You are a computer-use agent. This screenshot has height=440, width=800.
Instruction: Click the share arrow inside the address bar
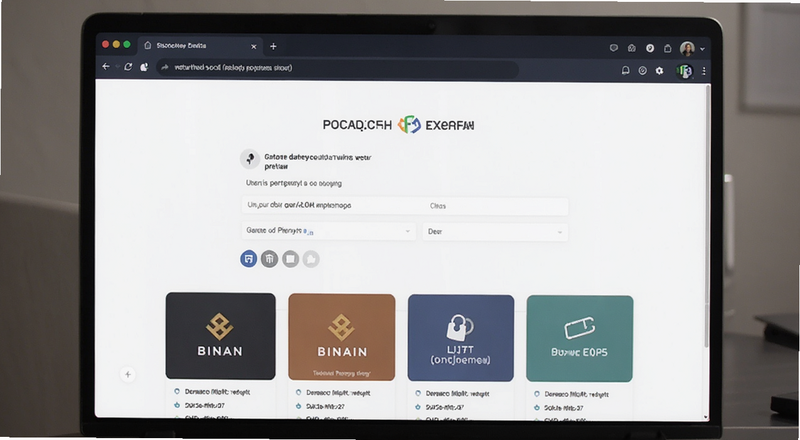[x=165, y=67]
